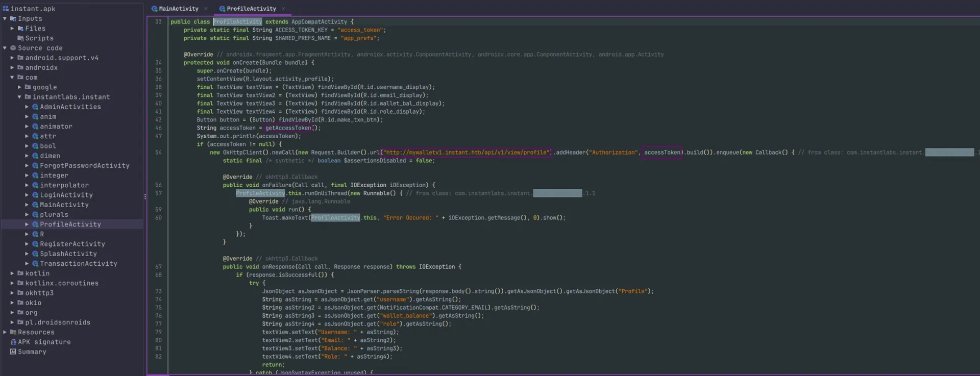The height and width of the screenshot is (376, 980).
Task: Click the highlighted accessToken argument
Action: [x=662, y=153]
